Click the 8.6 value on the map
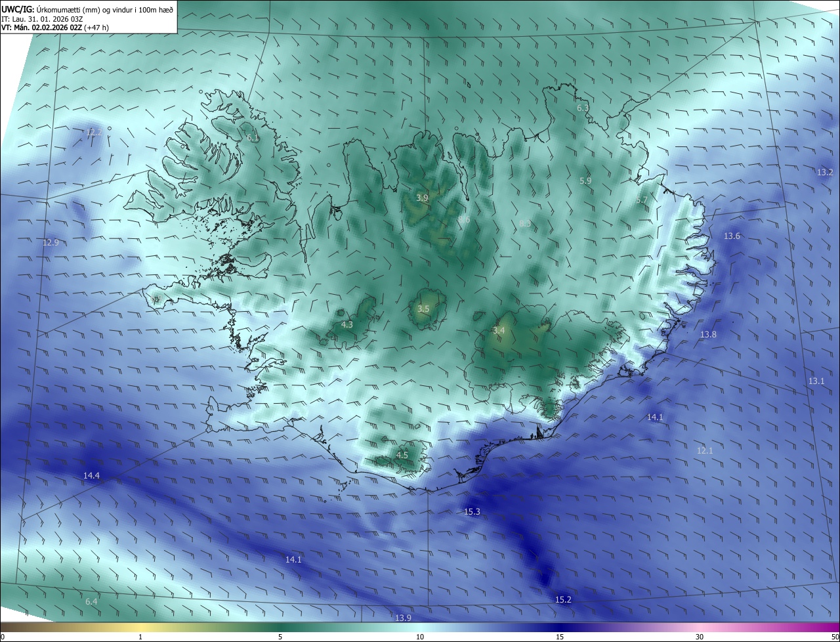Screen dimensions: 840x642 click(x=464, y=220)
